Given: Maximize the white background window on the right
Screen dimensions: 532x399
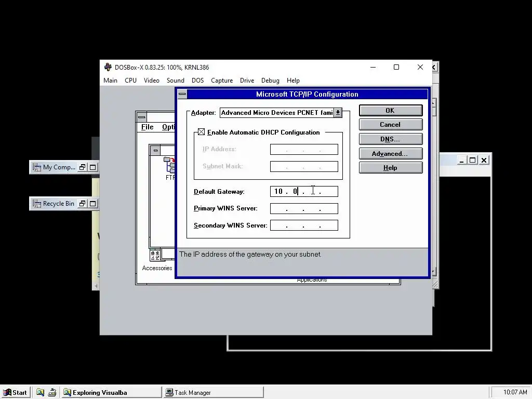Looking at the screenshot, I should click(x=472, y=160).
